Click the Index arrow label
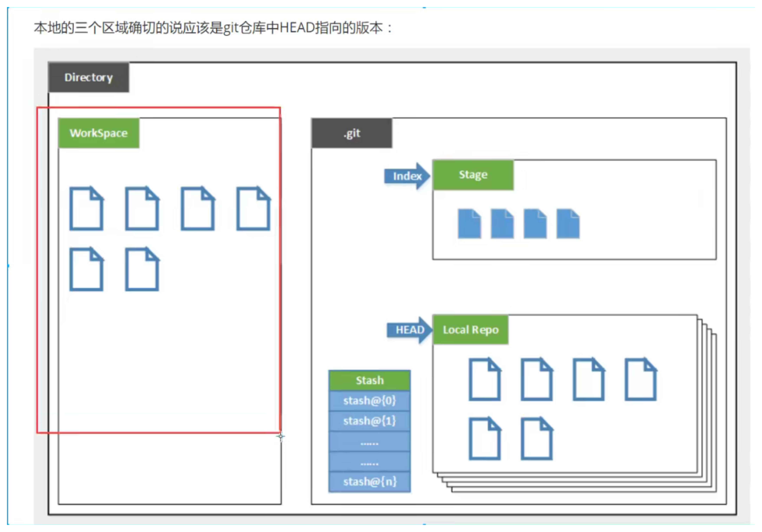Image resolution: width=762 pixels, height=532 pixels. tap(407, 176)
